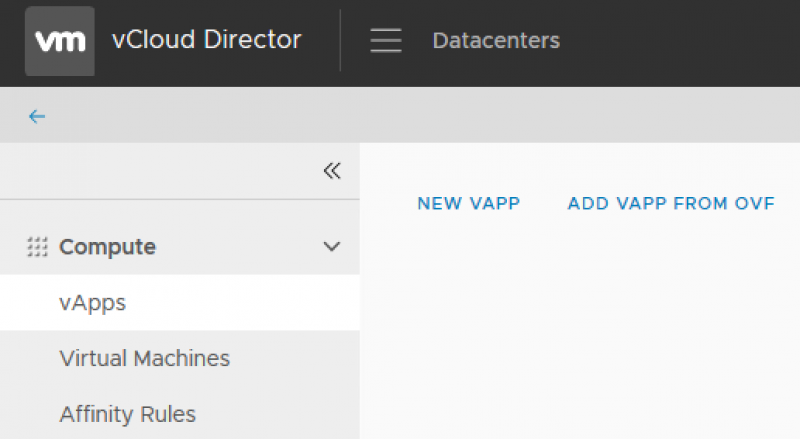The height and width of the screenshot is (439, 800).
Task: Select vApps in the sidebar
Action: [180, 303]
